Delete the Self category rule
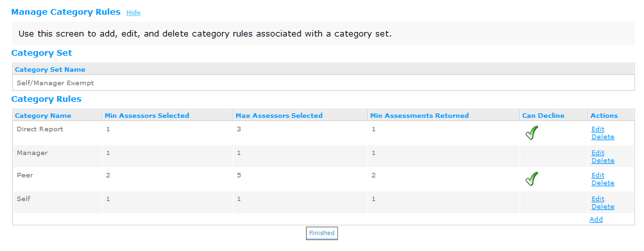644x251 pixels. click(x=602, y=207)
